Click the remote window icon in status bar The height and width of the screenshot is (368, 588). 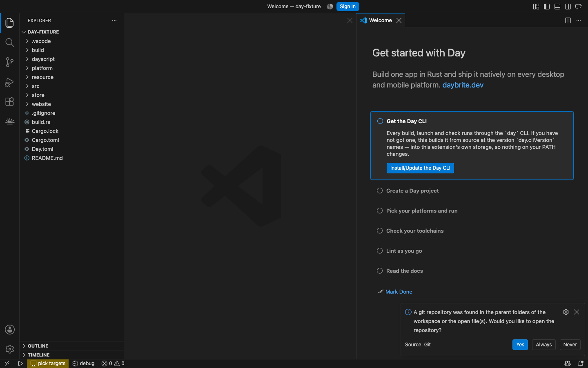coord(7,364)
